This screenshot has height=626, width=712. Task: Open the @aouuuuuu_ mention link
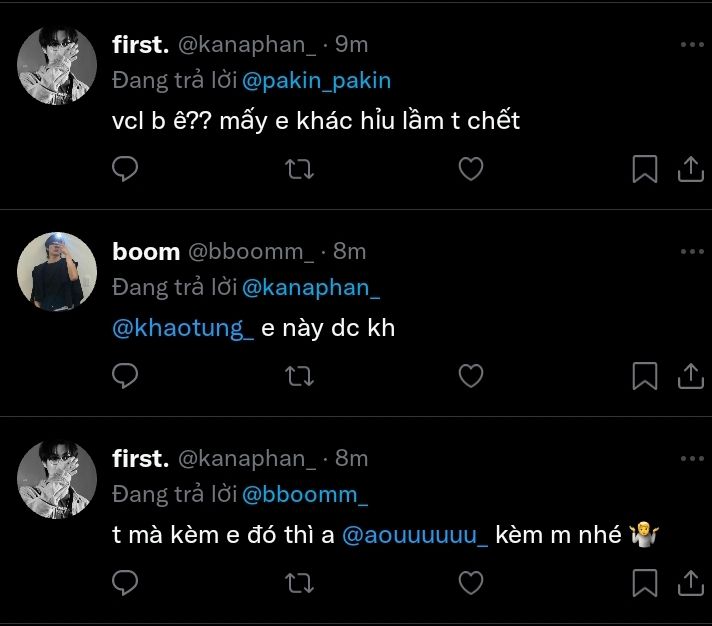click(x=415, y=535)
